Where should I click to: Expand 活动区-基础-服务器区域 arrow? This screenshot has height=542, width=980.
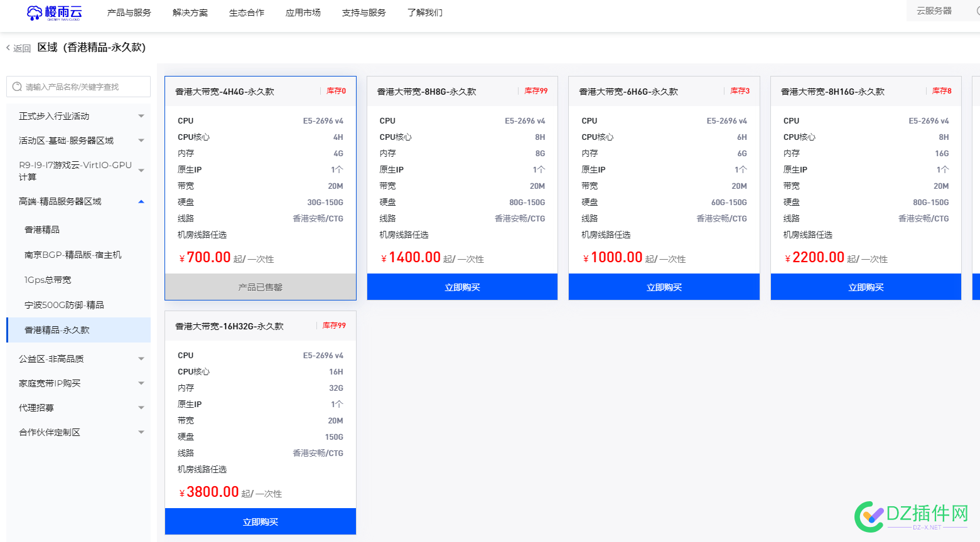click(x=141, y=141)
